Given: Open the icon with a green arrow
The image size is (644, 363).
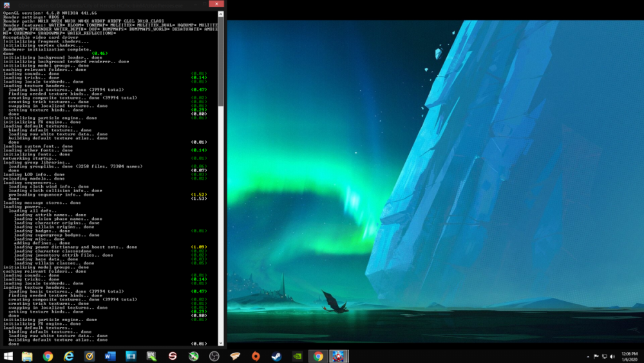Looking at the screenshot, I should 151,356.
